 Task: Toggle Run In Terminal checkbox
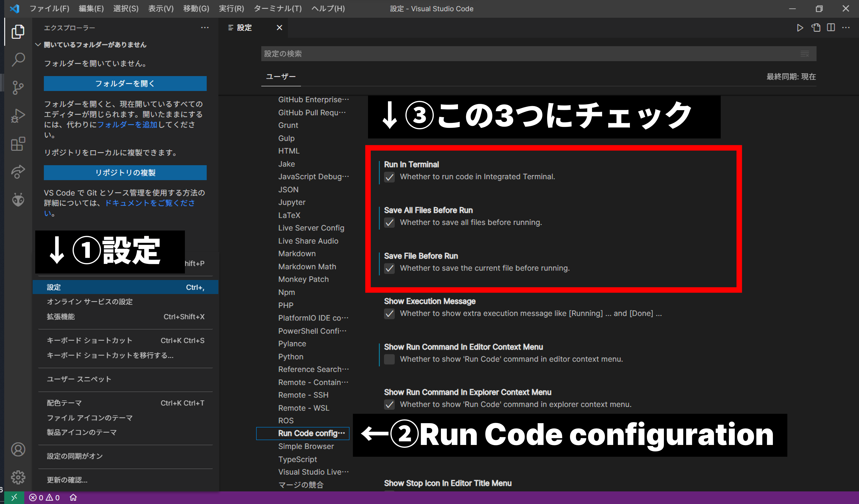point(389,177)
